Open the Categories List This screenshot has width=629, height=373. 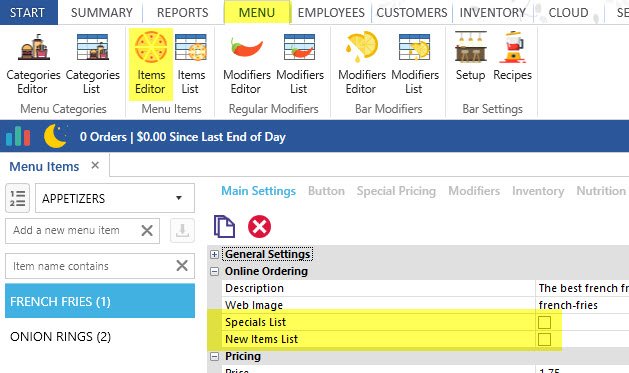[x=92, y=64]
